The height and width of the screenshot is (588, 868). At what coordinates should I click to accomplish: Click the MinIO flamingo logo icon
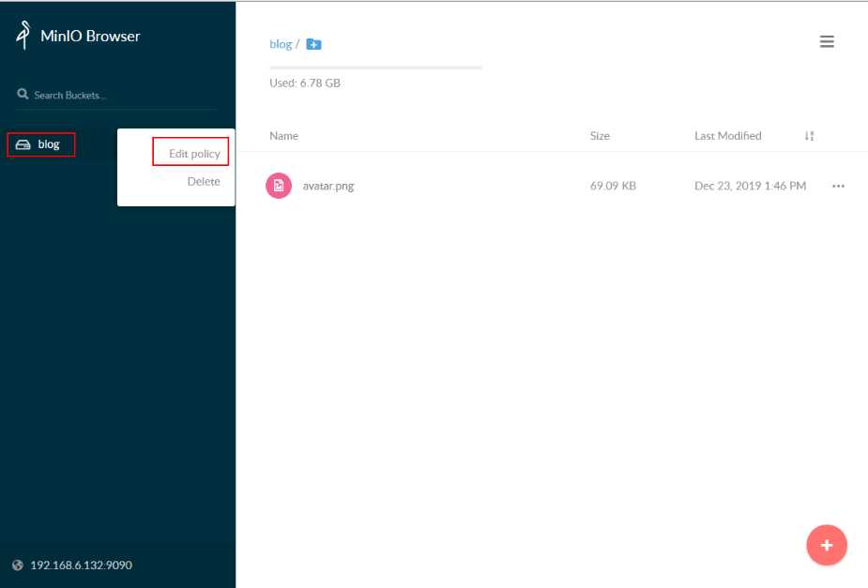click(x=23, y=35)
